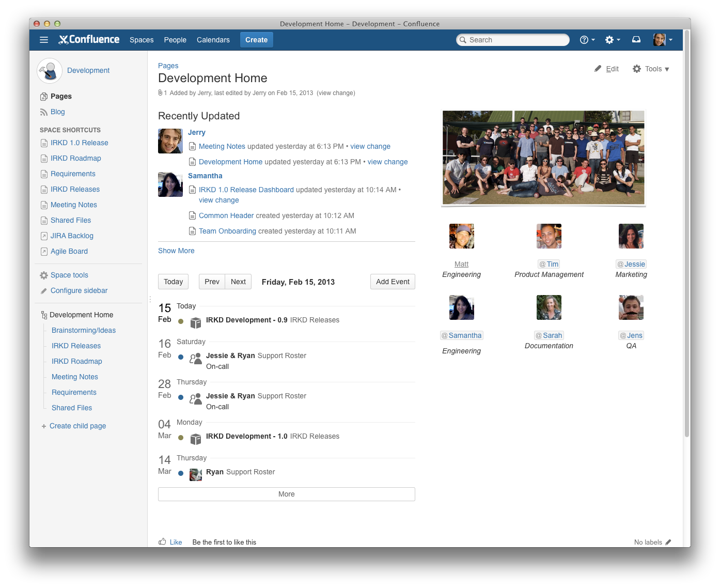
Task: Like the Development Home page
Action: 176,541
